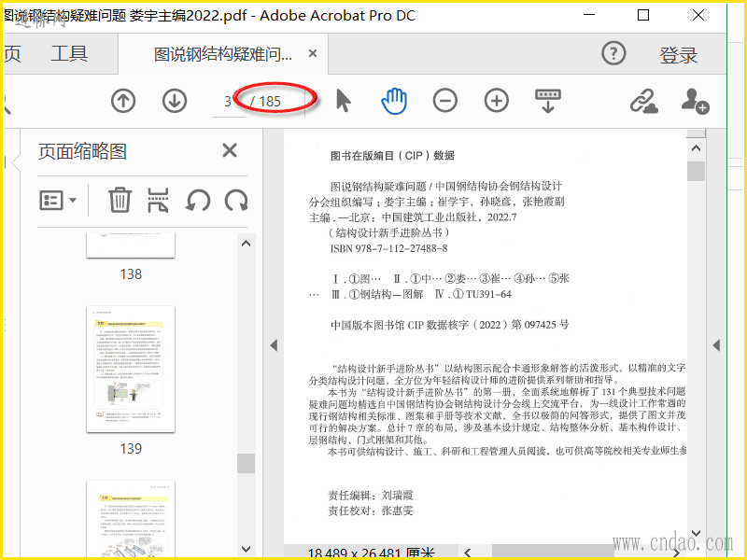Click the thumbnail panel scrollbar thumb
This screenshot has height=560, width=747.
(246, 463)
